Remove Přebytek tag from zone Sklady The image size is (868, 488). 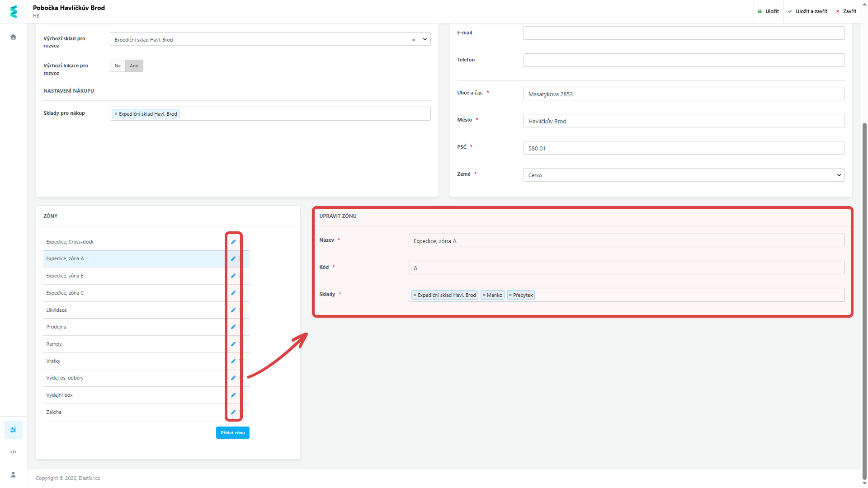510,295
